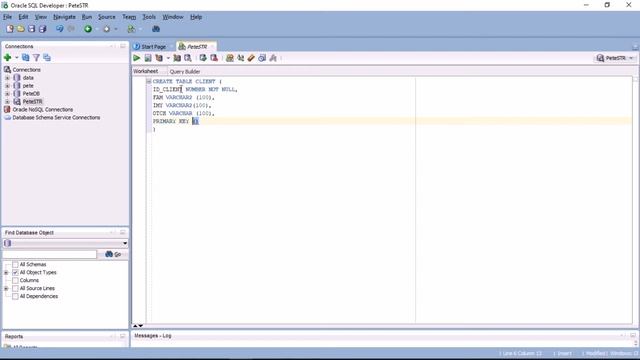Click the binoculars Find DB Object icon

(156, 29)
